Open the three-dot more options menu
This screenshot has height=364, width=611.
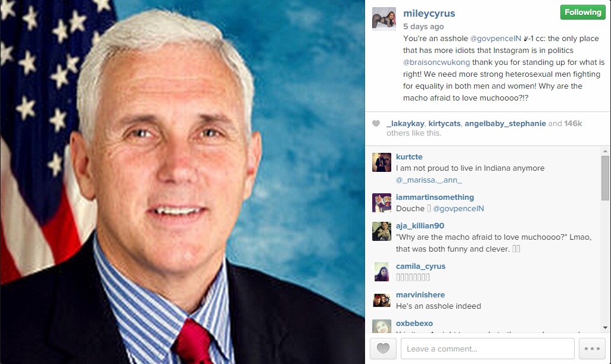point(592,349)
